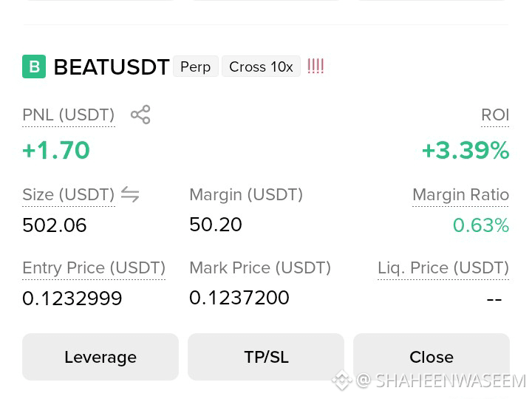This screenshot has height=399, width=532.
Task: Toggle size unit swap arrows icon
Action: tap(130, 194)
